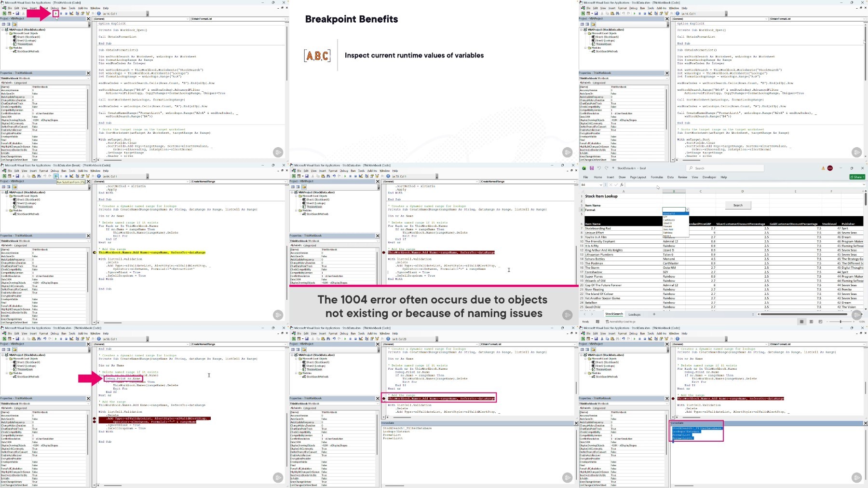
Task: Click the Save icon in the Ln 70 VBA window
Action: tap(307, 176)
